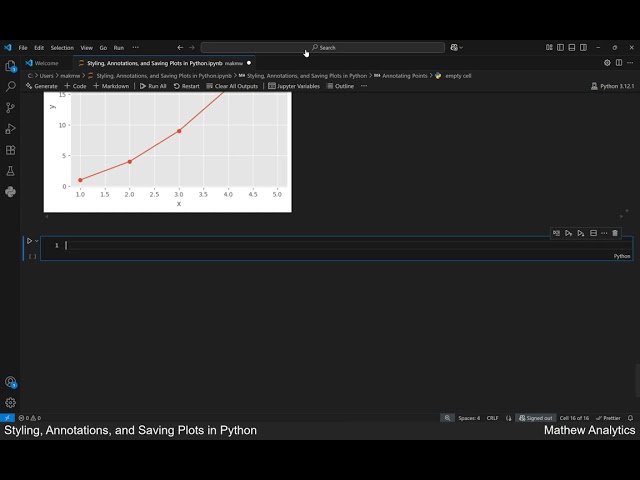Open the Explorer view in activity bar
Image resolution: width=640 pixels, height=480 pixels.
10,66
